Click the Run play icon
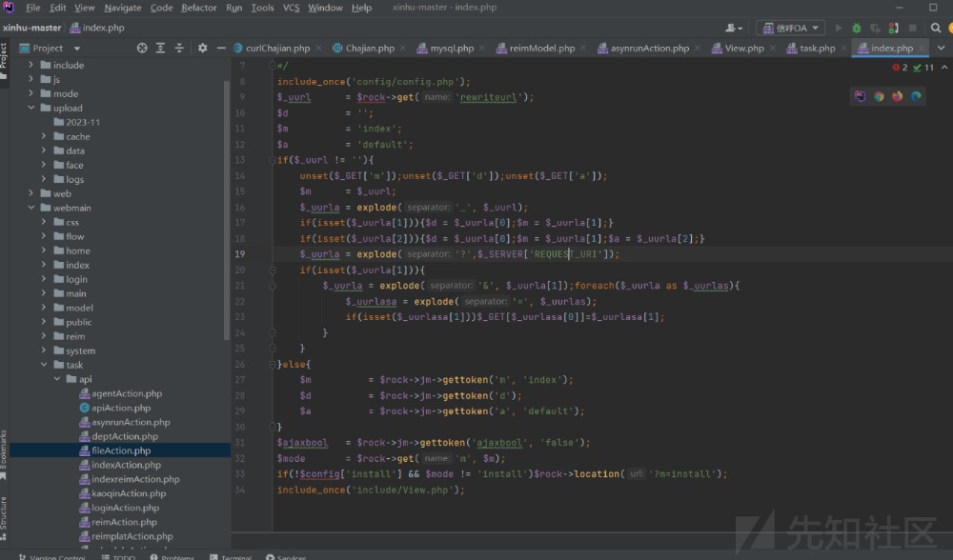This screenshot has height=560, width=953. click(x=839, y=29)
